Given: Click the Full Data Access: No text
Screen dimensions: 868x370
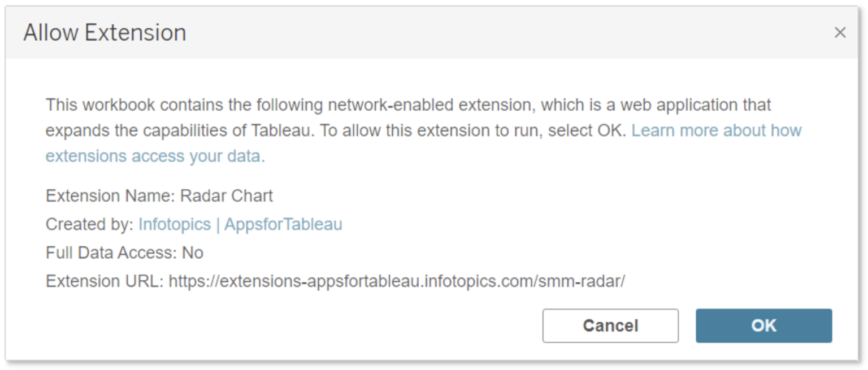Looking at the screenshot, I should coord(124,253).
